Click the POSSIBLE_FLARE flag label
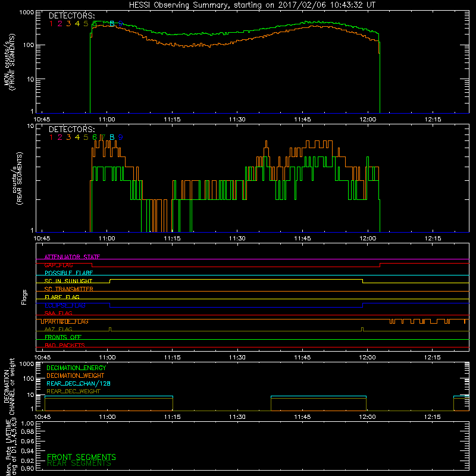The width and height of the screenshot is (476, 476). click(68, 273)
